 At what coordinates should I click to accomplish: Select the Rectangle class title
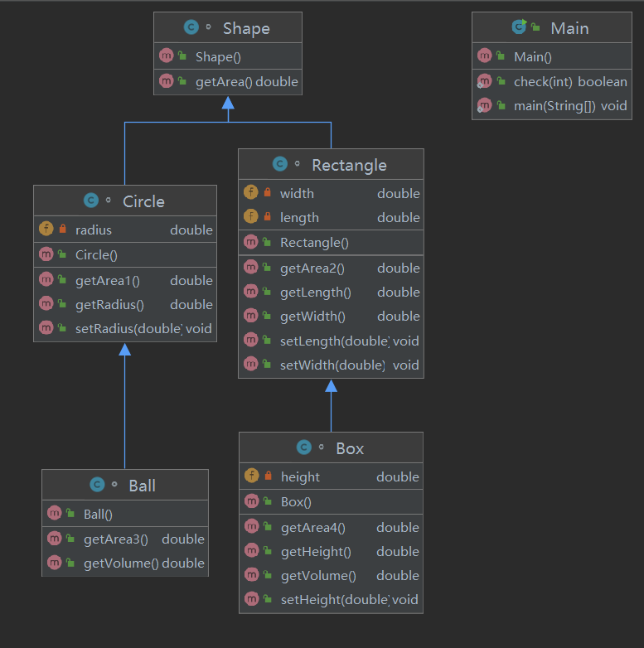[x=349, y=165]
